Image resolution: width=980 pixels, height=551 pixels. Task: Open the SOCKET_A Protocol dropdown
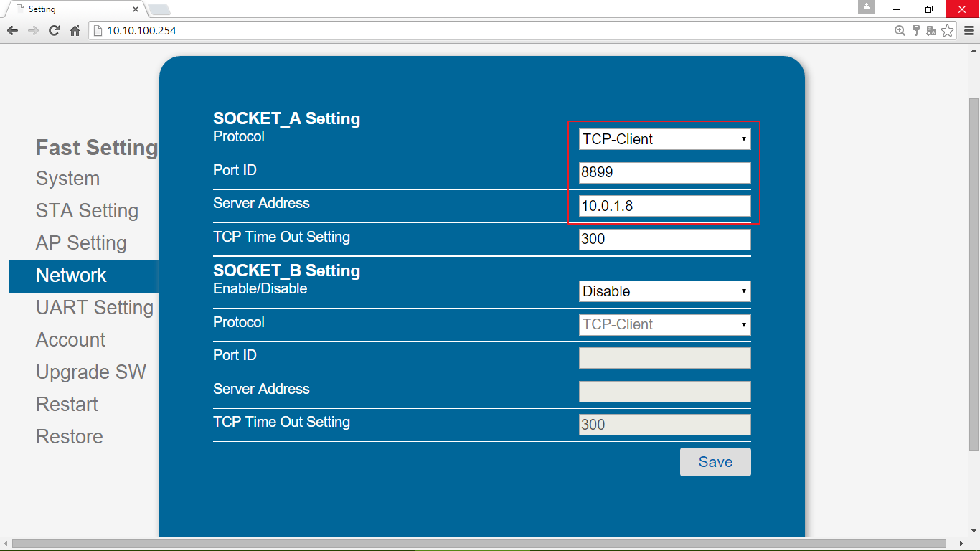665,139
